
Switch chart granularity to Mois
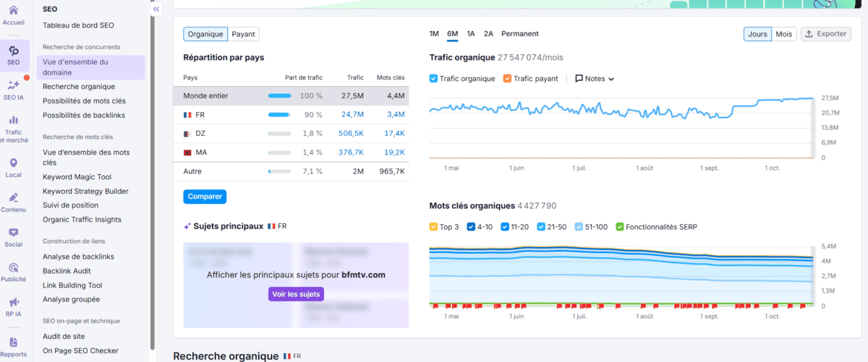click(x=783, y=34)
